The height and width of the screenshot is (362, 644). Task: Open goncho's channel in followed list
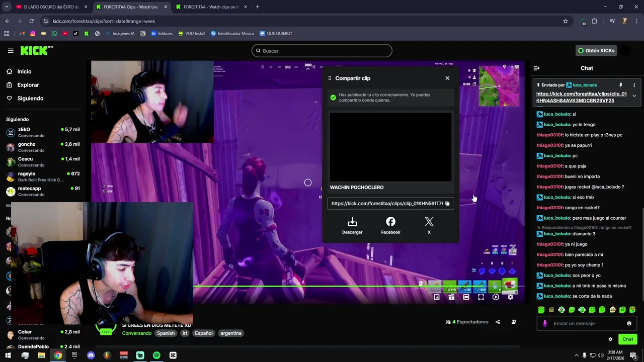[43, 147]
